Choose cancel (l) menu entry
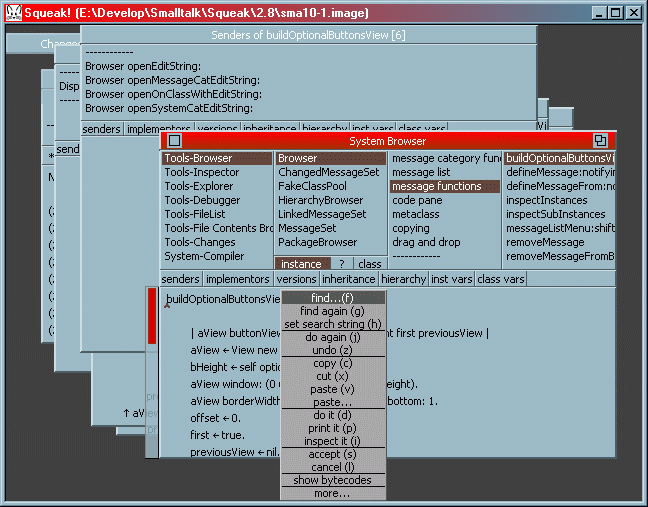This screenshot has height=507, width=648. pyautogui.click(x=332, y=467)
